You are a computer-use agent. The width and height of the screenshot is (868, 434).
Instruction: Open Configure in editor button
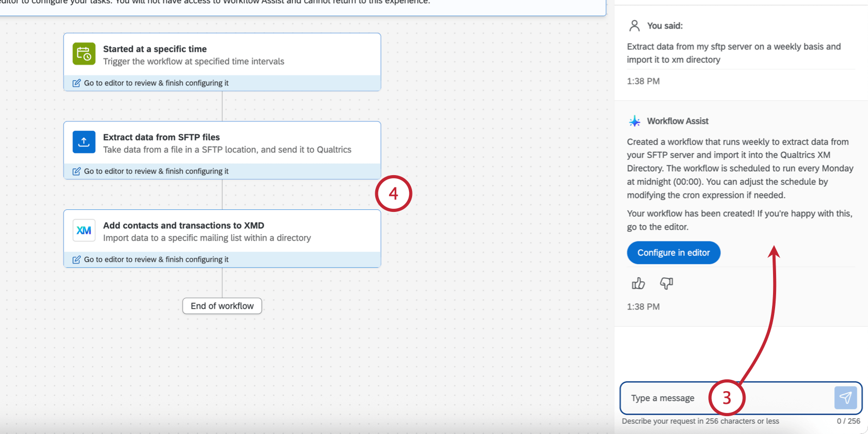coord(673,253)
